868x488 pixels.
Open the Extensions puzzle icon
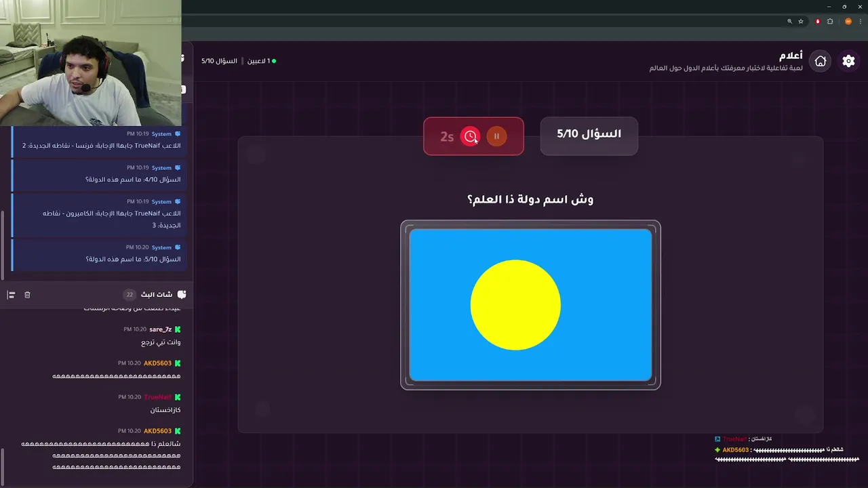tap(830, 22)
